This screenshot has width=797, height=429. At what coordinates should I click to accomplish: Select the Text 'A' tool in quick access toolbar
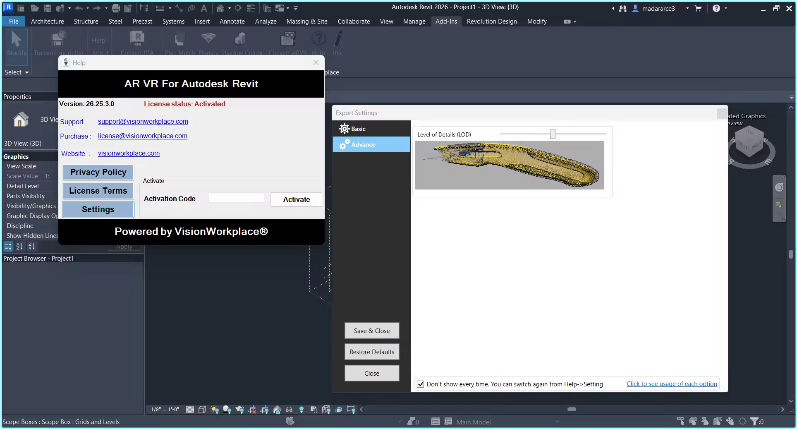(203, 8)
